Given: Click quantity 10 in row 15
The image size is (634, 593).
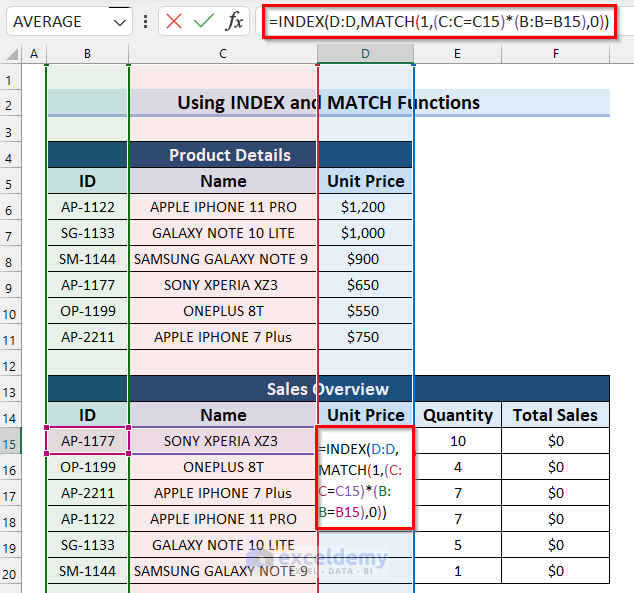Looking at the screenshot, I should (458, 441).
